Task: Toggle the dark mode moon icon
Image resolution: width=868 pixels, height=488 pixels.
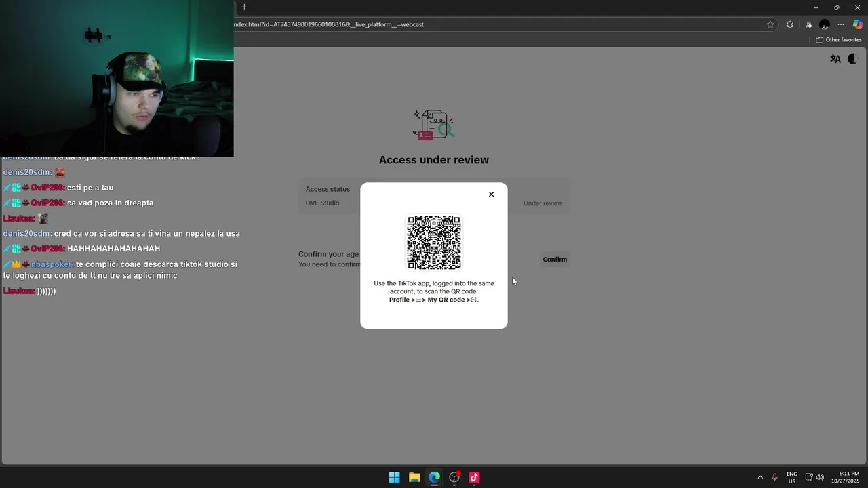Action: click(x=853, y=59)
